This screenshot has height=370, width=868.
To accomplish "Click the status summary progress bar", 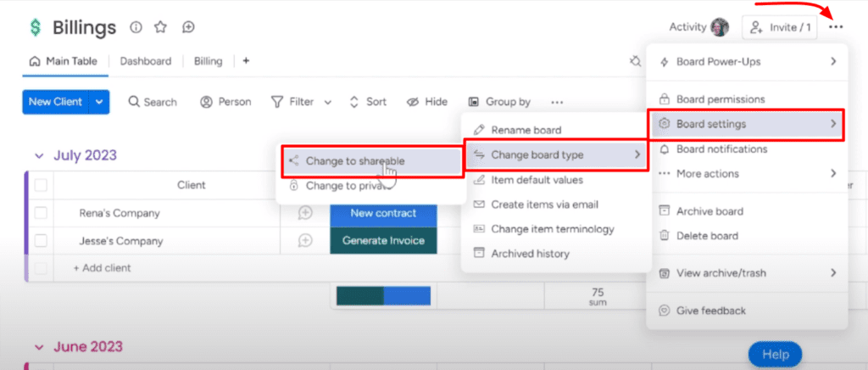I will [384, 296].
